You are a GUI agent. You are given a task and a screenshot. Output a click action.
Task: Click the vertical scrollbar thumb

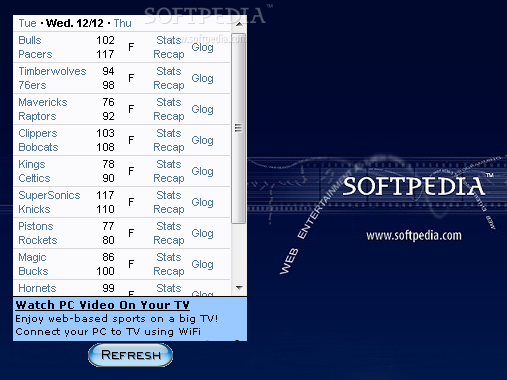tap(238, 128)
